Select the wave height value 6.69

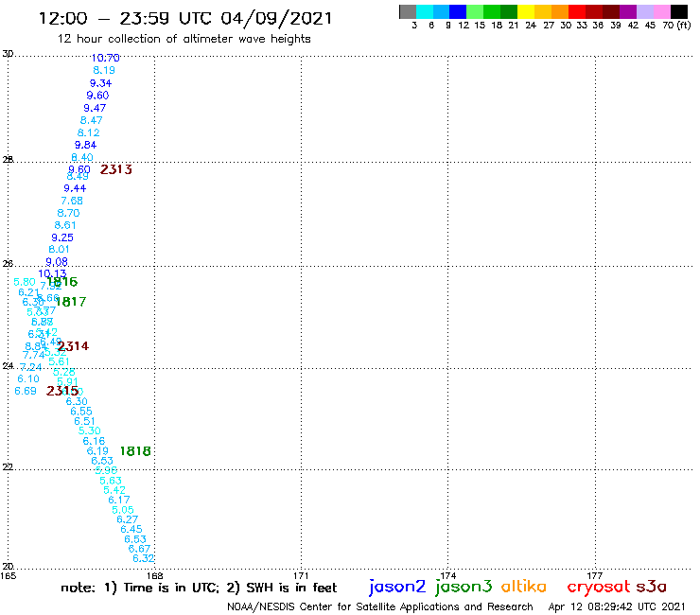[x=26, y=391]
